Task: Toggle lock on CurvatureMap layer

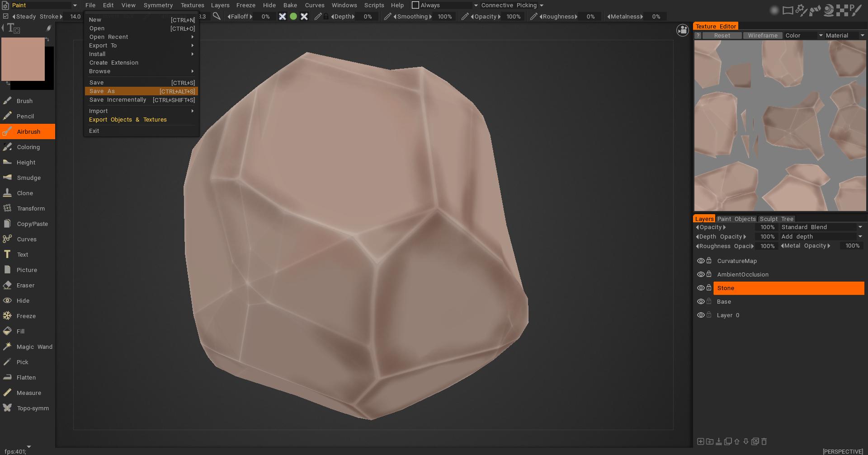Action: point(709,260)
